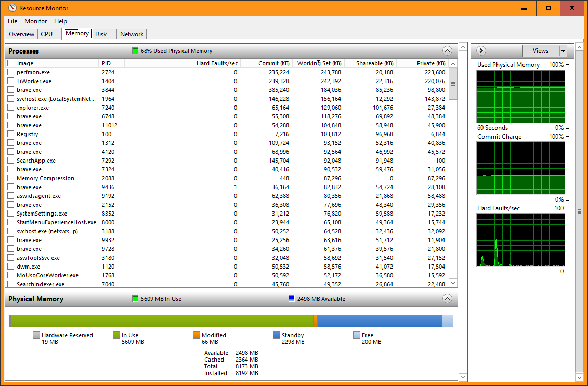Select the TiWorker.exe process checkbox

(10, 81)
